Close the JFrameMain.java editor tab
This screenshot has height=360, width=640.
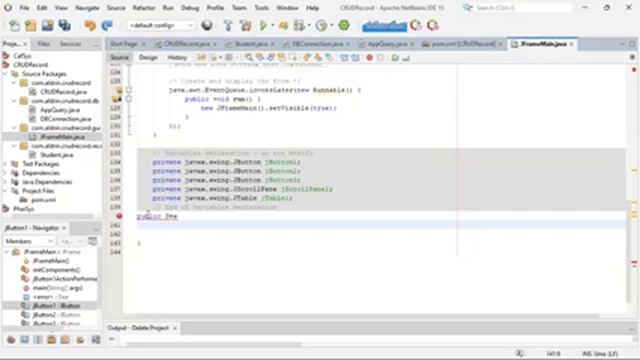571,44
